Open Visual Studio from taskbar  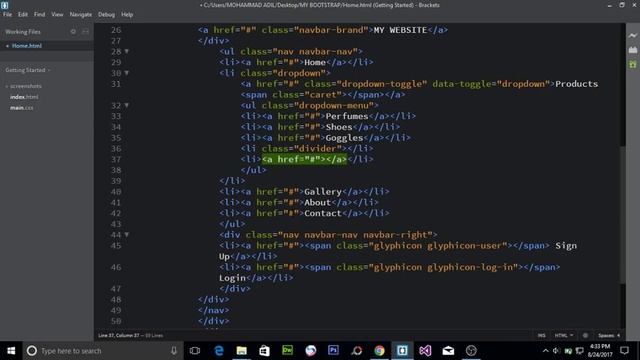click(425, 351)
